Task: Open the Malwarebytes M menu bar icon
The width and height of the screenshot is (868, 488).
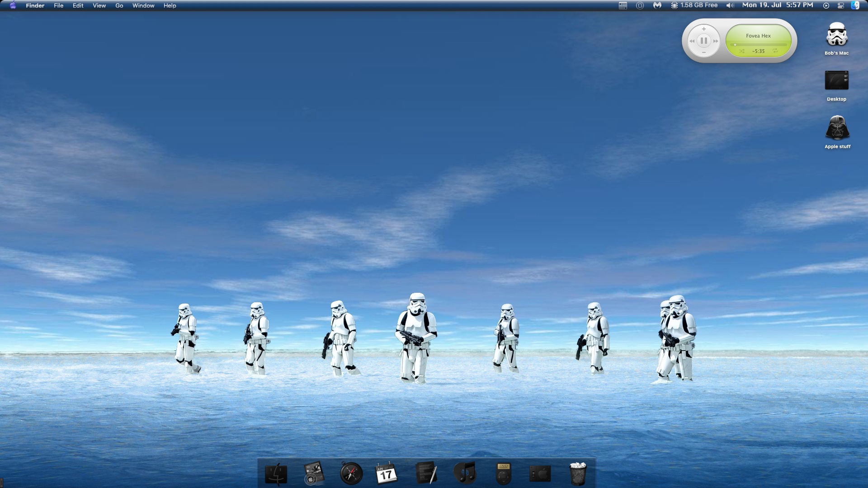Action: click(x=657, y=5)
